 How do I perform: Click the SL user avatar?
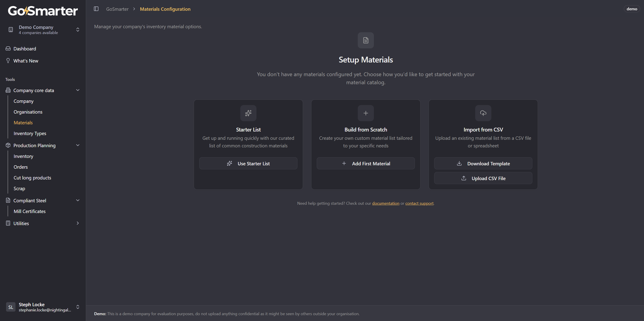[11, 307]
